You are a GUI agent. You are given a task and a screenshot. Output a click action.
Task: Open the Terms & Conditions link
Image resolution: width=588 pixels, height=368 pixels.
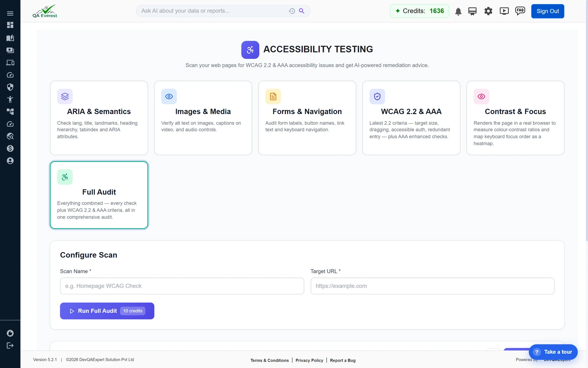coord(270,360)
